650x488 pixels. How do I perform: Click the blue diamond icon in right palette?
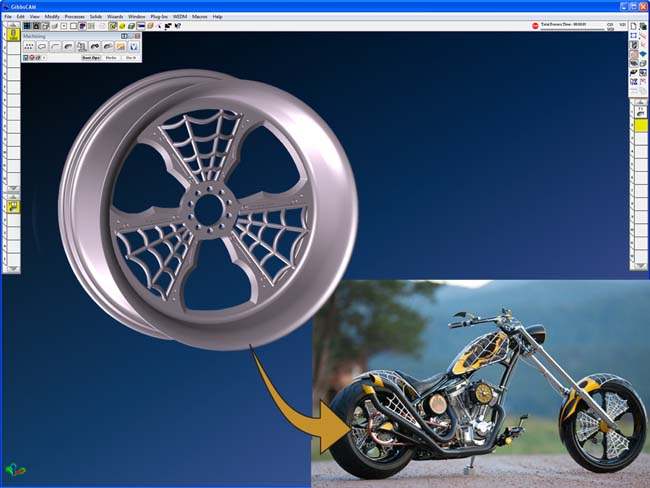coord(643,54)
